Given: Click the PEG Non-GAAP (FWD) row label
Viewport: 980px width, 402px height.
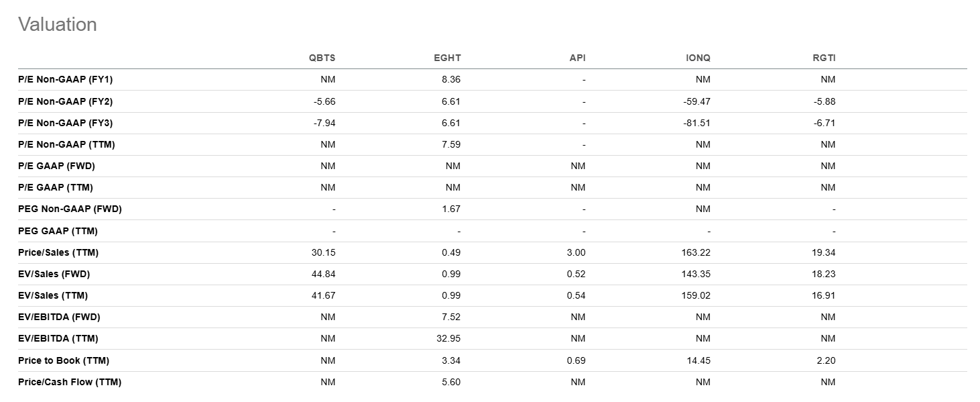Looking at the screenshot, I should pyautogui.click(x=70, y=209).
